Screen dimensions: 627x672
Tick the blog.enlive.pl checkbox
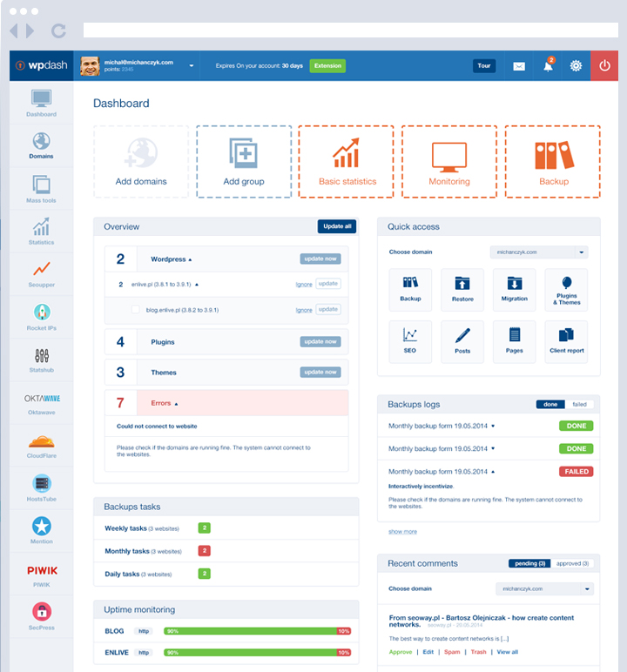point(135,309)
